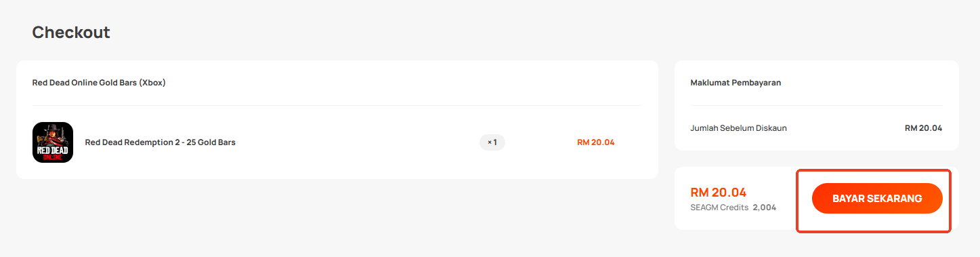980x257 pixels.
Task: Click the subtotal amount beside Jumlah Sebelum Diskaun
Action: tap(923, 128)
